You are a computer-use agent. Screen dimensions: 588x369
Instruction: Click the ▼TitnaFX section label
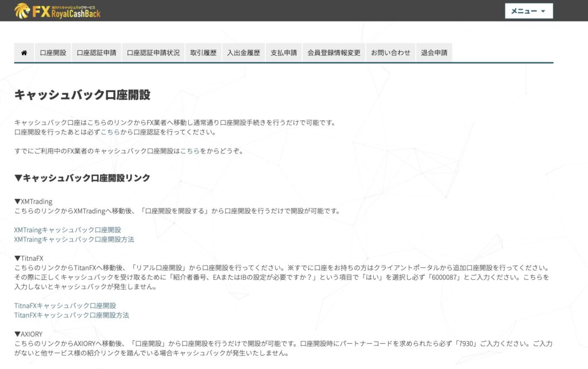(x=29, y=258)
